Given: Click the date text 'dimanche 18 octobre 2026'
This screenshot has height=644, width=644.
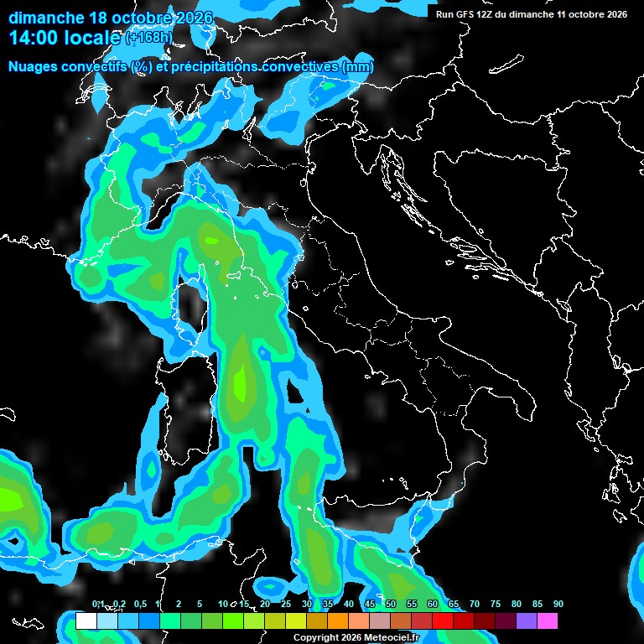Looking at the screenshot, I should 111,18.
